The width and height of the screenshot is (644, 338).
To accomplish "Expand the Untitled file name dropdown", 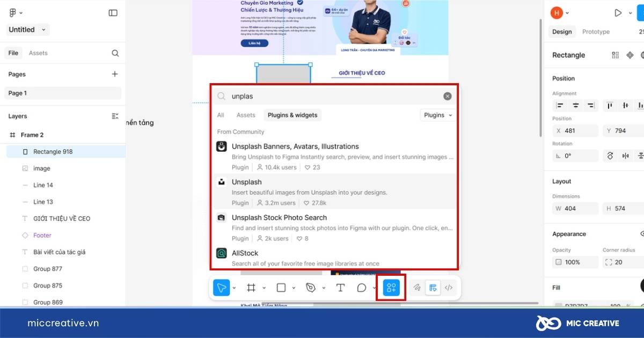I will tap(43, 30).
